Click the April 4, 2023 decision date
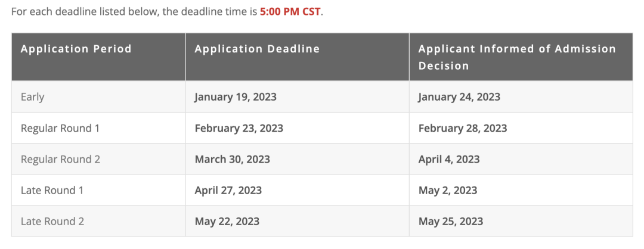 pyautogui.click(x=449, y=159)
